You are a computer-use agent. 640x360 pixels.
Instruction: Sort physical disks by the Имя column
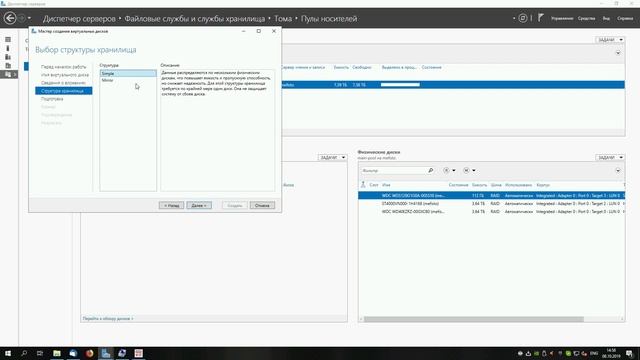[x=386, y=185]
